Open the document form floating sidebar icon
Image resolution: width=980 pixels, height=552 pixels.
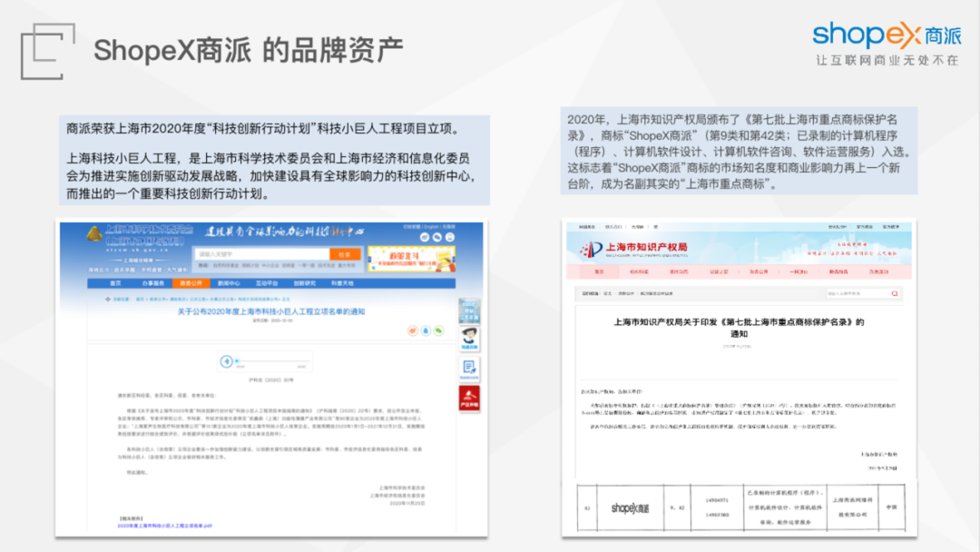pyautogui.click(x=469, y=370)
